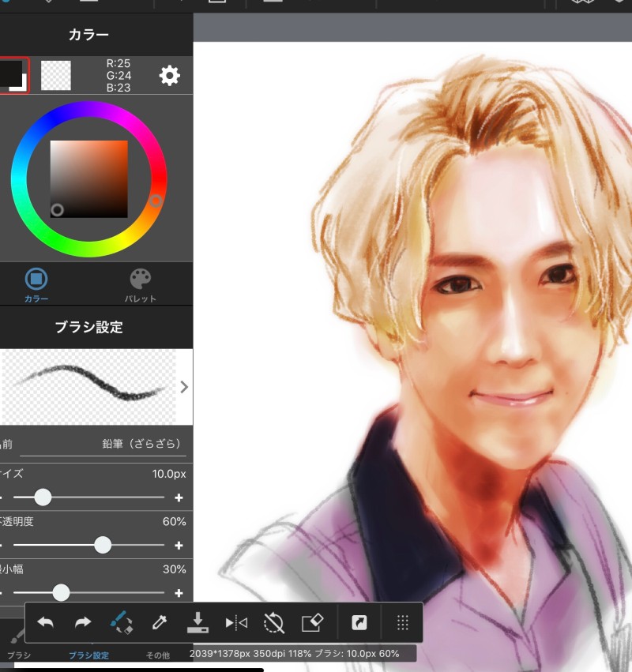Screen dimensions: 632x672
Task: Undo the last action
Action: tap(46, 622)
